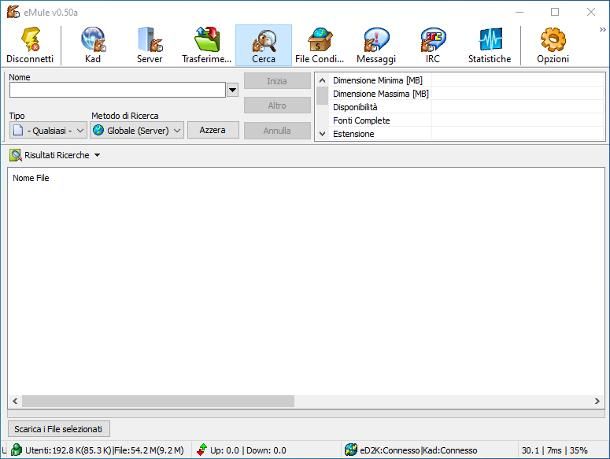Open the Nome search history dropdown arrow
Screen dimensions: 610x459
click(x=232, y=90)
